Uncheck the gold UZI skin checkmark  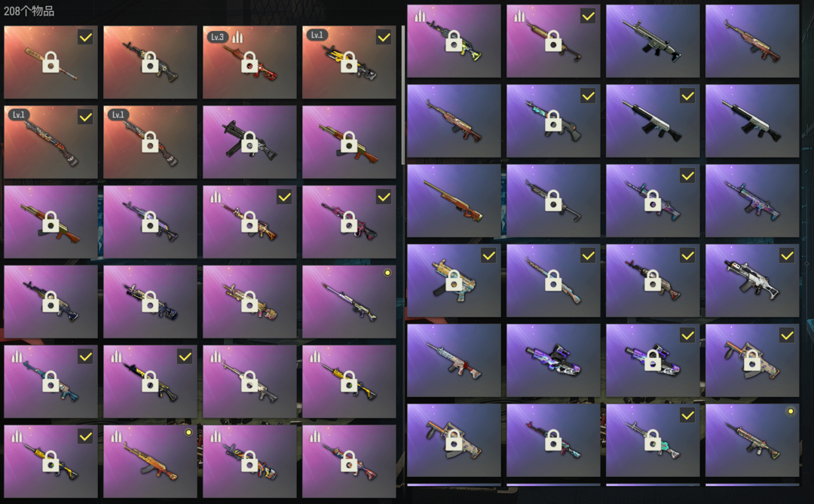point(488,256)
